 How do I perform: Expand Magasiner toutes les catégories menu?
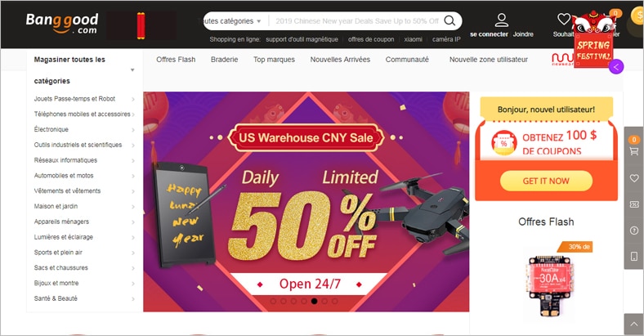pyautogui.click(x=84, y=70)
